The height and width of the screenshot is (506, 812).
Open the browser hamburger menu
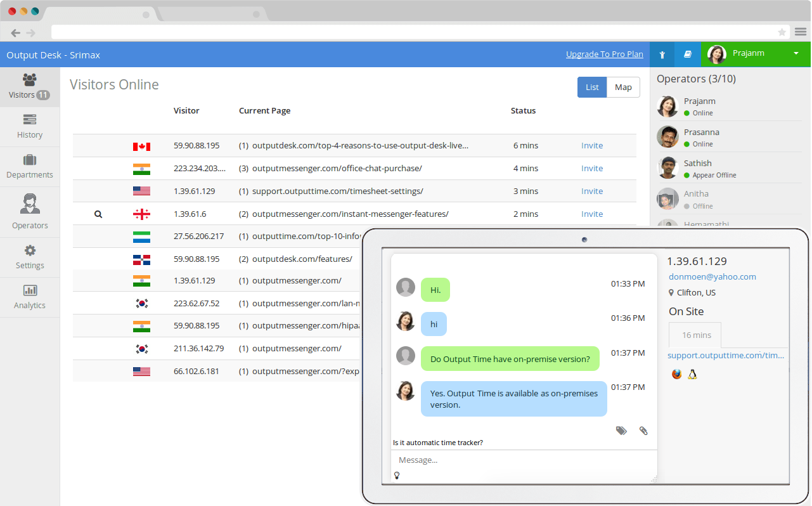coord(801,32)
